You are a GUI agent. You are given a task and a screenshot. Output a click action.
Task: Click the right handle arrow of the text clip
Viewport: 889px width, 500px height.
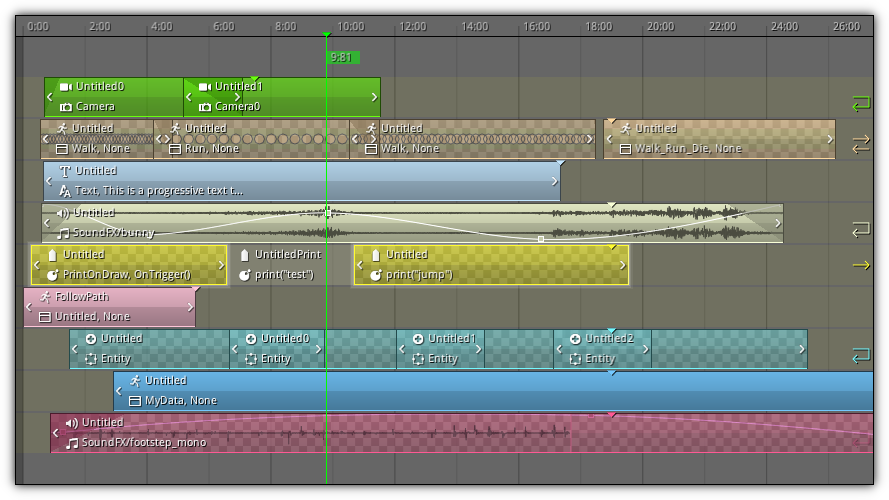pos(554,181)
